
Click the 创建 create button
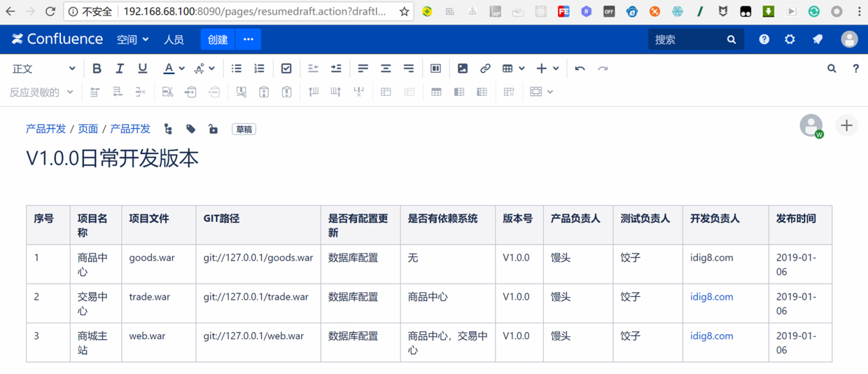pyautogui.click(x=218, y=40)
